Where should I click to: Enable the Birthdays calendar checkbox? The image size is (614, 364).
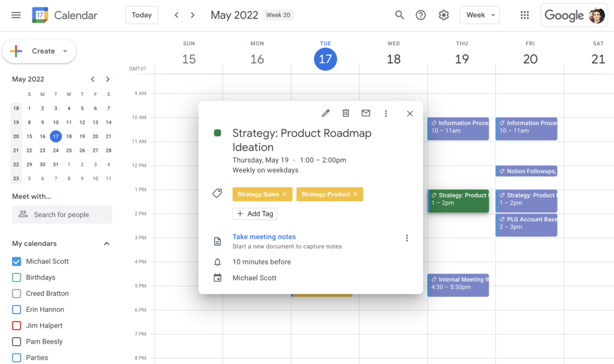tap(17, 278)
